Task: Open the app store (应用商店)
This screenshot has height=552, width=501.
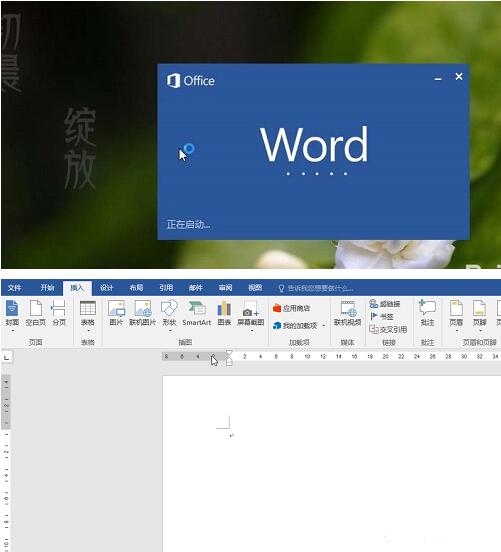Action: pyautogui.click(x=291, y=308)
